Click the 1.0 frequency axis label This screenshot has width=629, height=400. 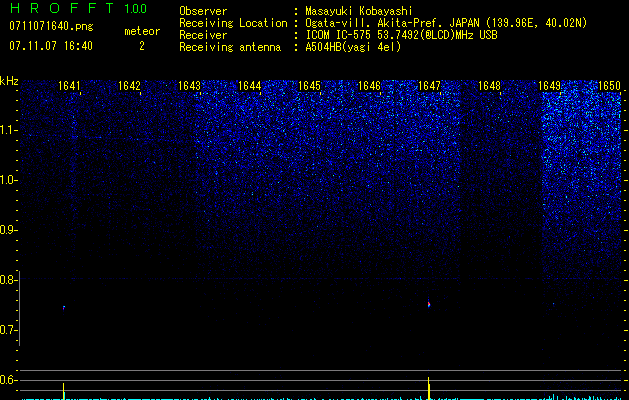click(8, 180)
